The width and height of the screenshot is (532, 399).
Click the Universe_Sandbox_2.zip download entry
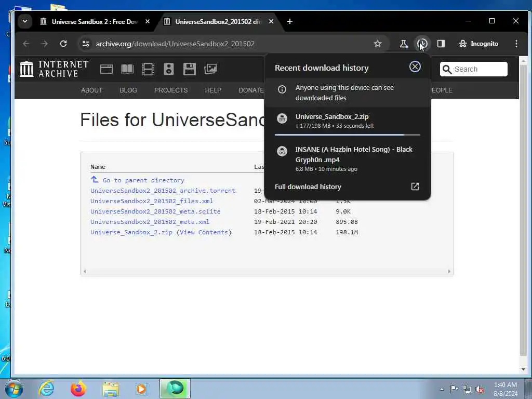point(348,121)
